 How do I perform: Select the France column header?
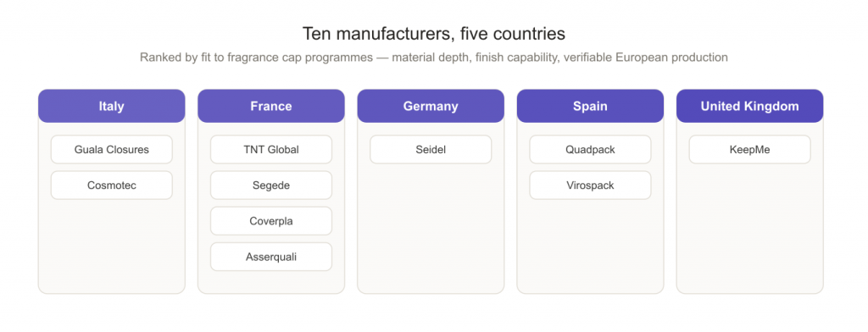(271, 106)
